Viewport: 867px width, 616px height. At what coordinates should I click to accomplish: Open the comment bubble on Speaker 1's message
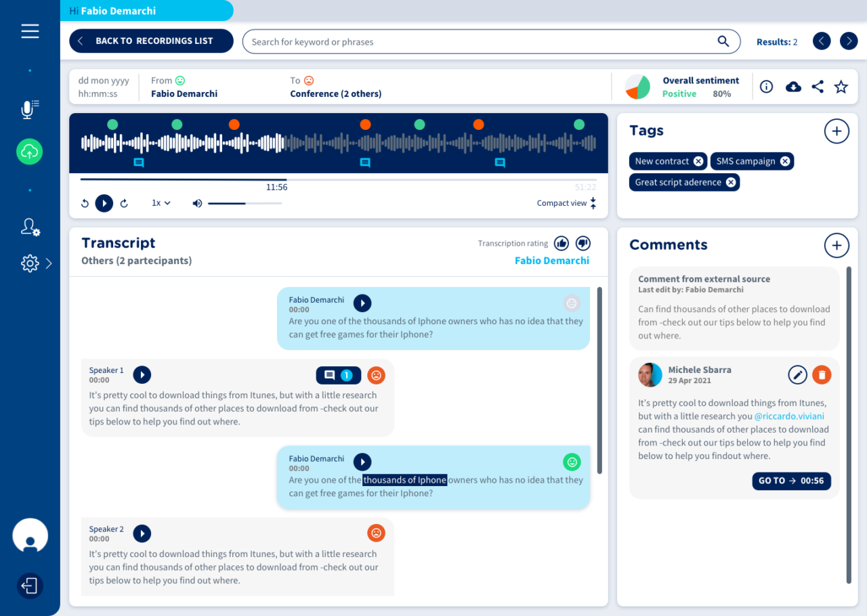[338, 374]
